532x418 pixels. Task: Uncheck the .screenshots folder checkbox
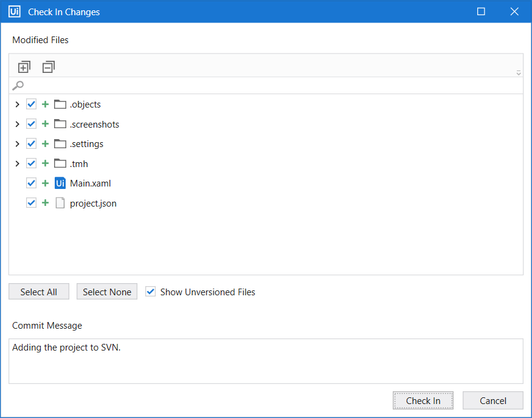[x=31, y=123]
